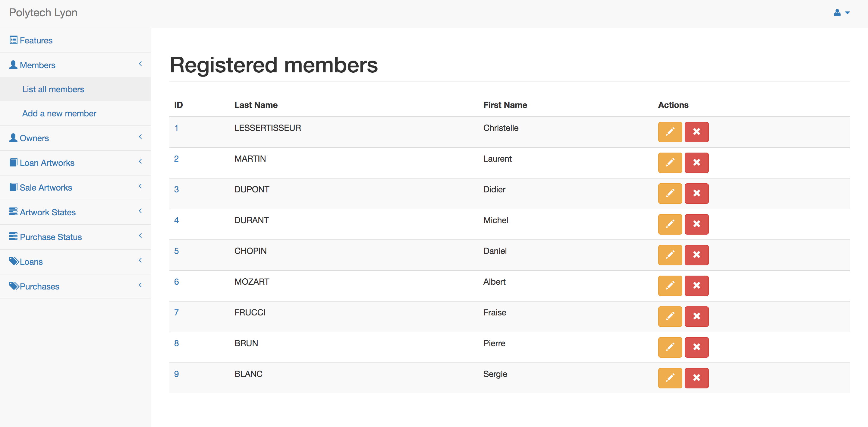Click the pencil icon for BLANC
868x427 pixels.
tap(670, 378)
